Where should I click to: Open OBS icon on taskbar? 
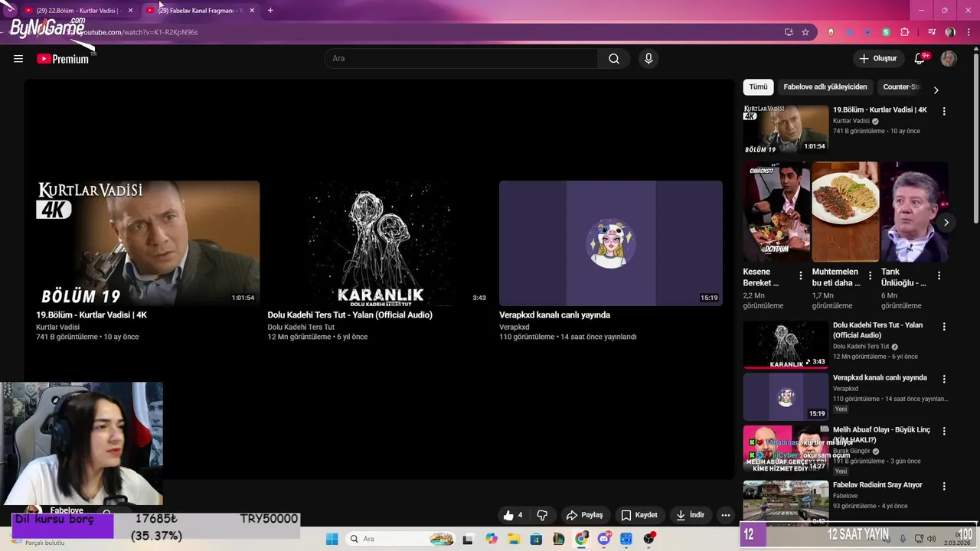click(649, 539)
